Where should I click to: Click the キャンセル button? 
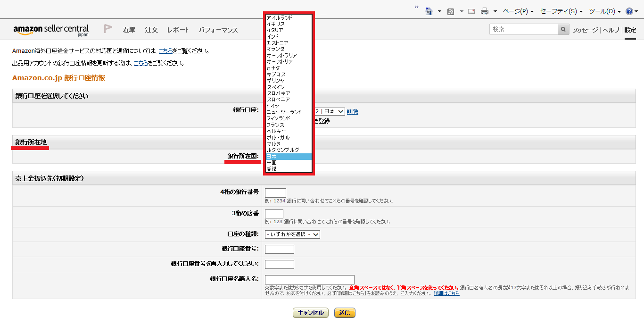311,313
